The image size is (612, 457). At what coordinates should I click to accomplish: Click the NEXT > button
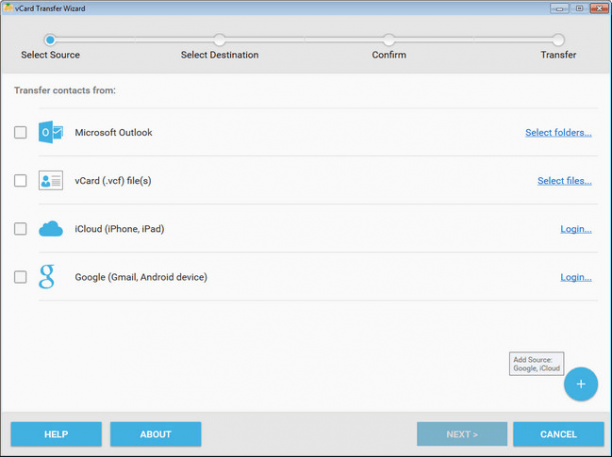pos(462,434)
